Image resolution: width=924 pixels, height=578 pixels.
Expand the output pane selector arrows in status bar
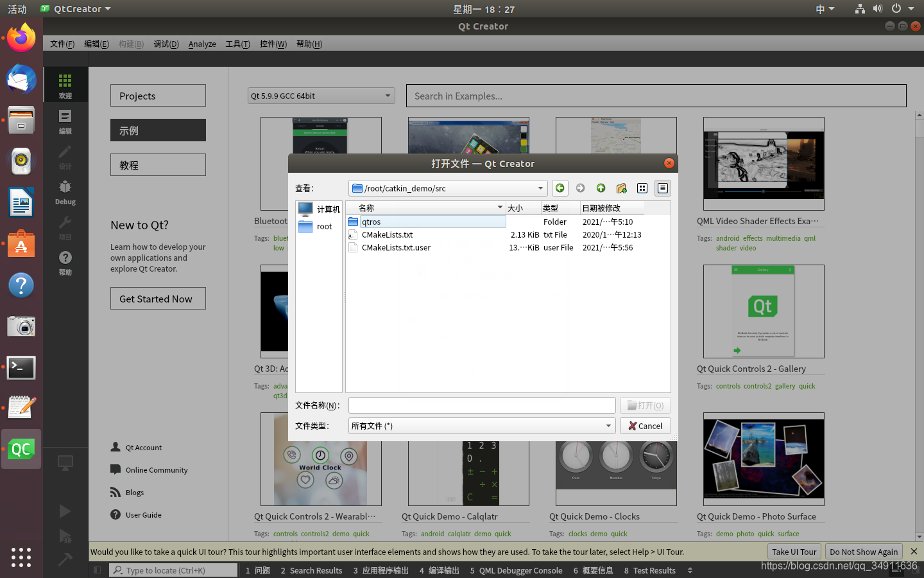(690, 570)
